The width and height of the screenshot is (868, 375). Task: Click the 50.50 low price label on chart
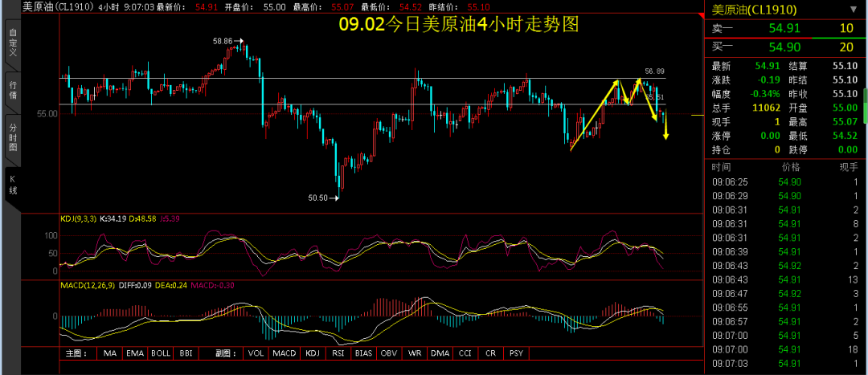click(318, 197)
